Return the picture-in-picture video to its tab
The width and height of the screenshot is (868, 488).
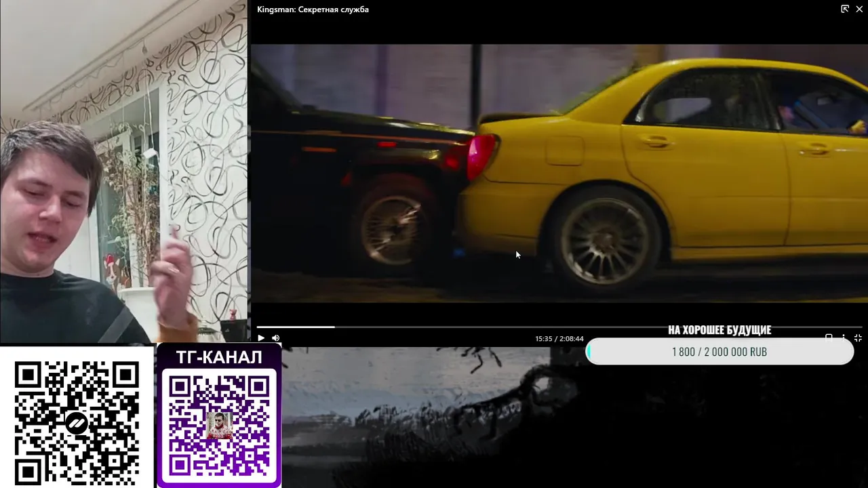click(845, 9)
